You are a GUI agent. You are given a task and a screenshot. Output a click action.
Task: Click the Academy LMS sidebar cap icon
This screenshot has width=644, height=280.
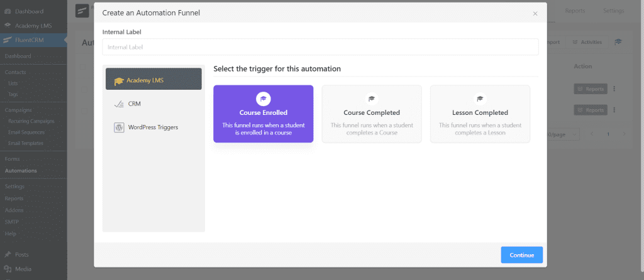[x=8, y=25]
